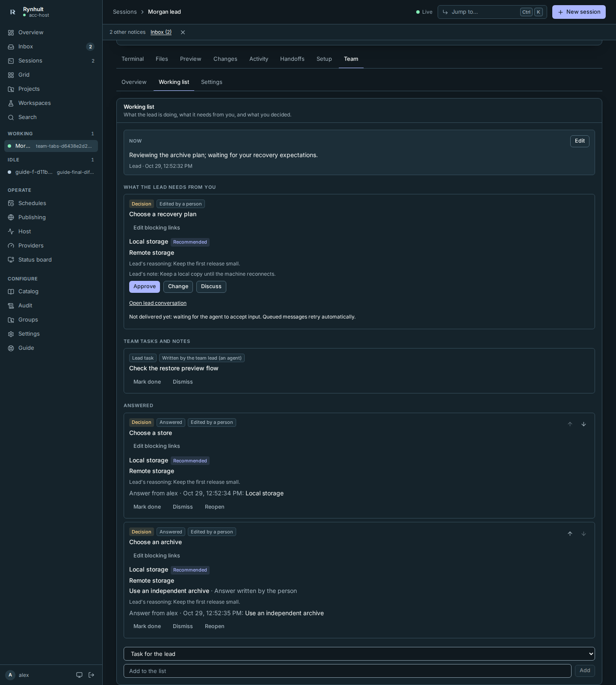
Task: Switch to the Terminal tab
Action: click(133, 59)
